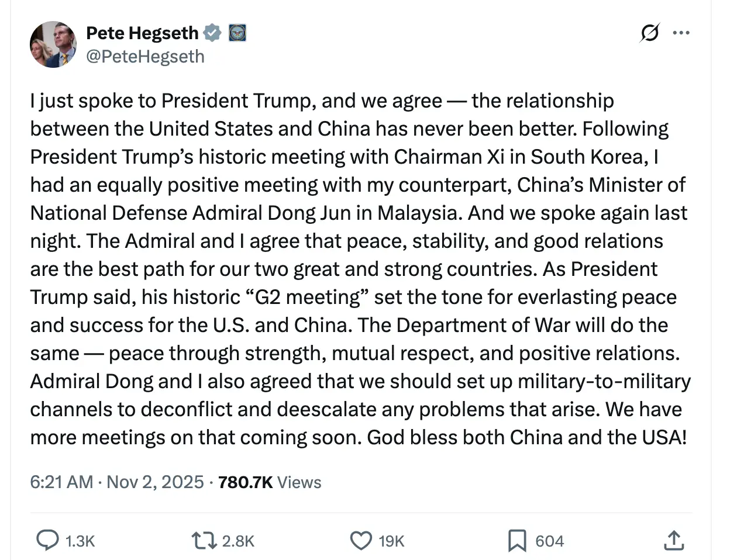
Task: Open Pete Hegseth's profile picture
Action: [53, 44]
